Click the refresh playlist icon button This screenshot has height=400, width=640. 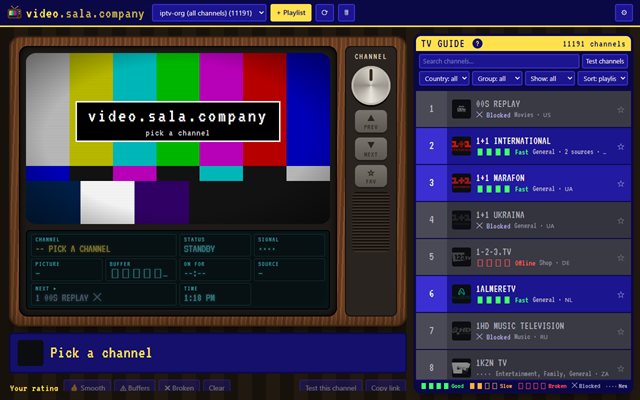324,13
